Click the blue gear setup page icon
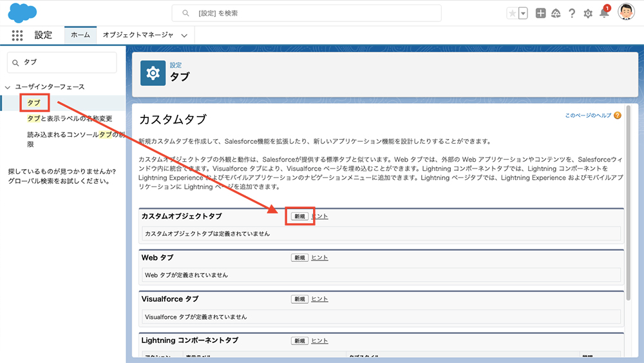644x363 pixels. pos(153,73)
